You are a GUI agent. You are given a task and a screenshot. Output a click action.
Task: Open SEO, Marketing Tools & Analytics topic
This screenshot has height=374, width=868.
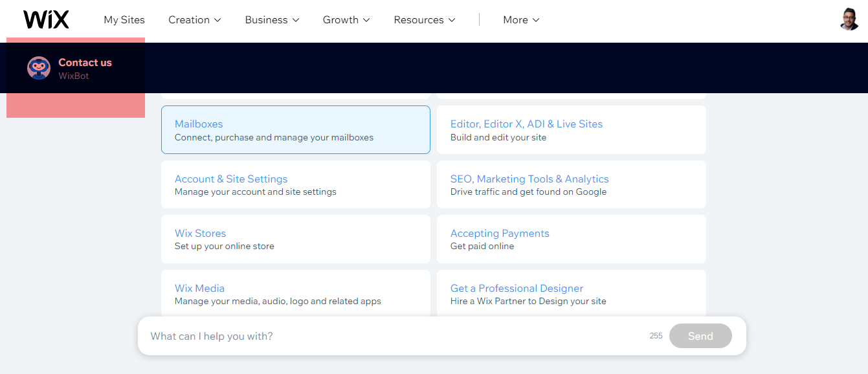(x=571, y=184)
